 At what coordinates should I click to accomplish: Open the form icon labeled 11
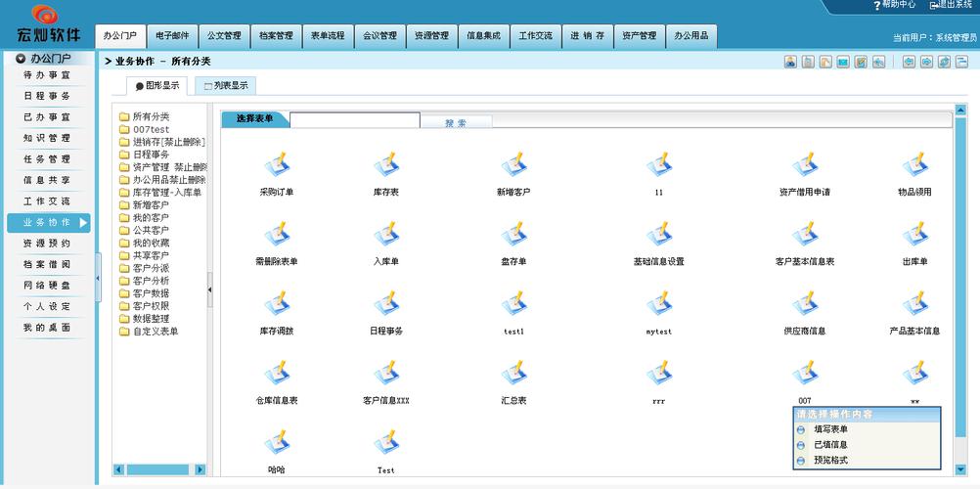pos(659,165)
